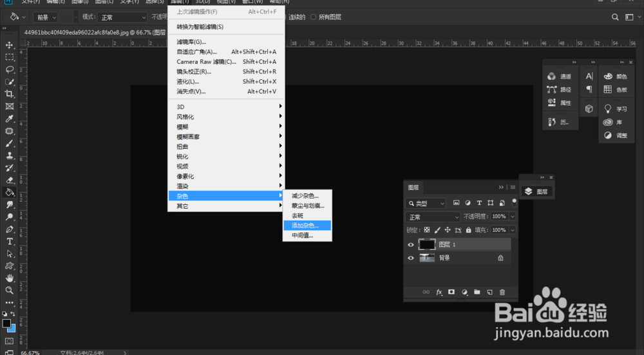The height and width of the screenshot is (355, 644).
Task: Select the Path Selection tool
Action: pos(10,254)
